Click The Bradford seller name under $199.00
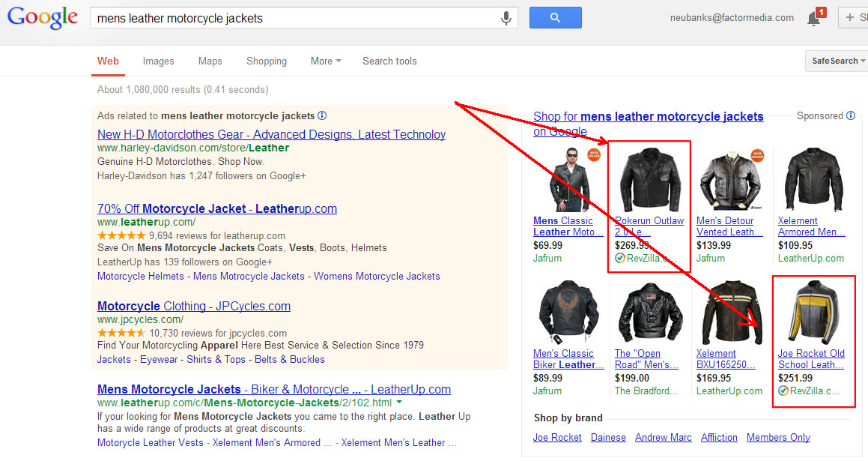This screenshot has height=461, width=868. pos(646,391)
